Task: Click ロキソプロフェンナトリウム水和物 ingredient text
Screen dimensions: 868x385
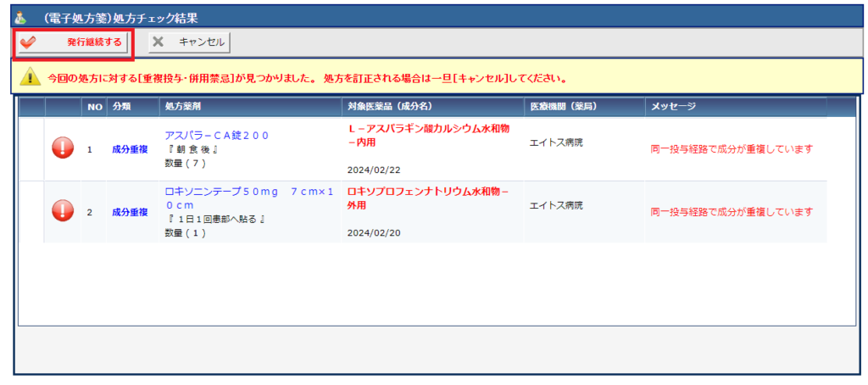Action: (428, 198)
